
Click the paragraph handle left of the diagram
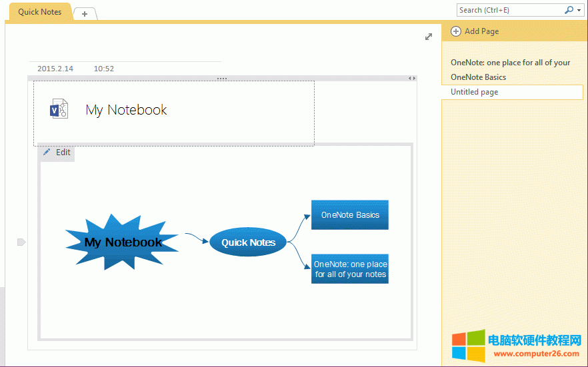click(21, 242)
